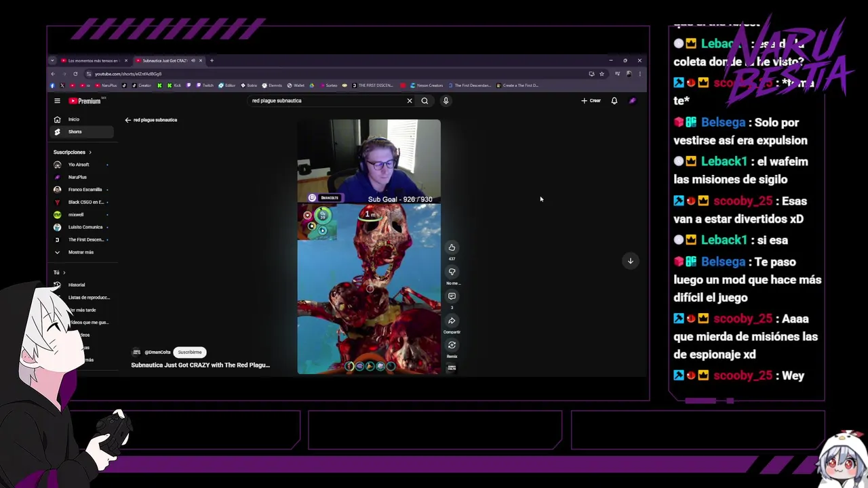Click Belsega's username above the mod message
Viewport: 868px width, 488px height.
point(723,262)
